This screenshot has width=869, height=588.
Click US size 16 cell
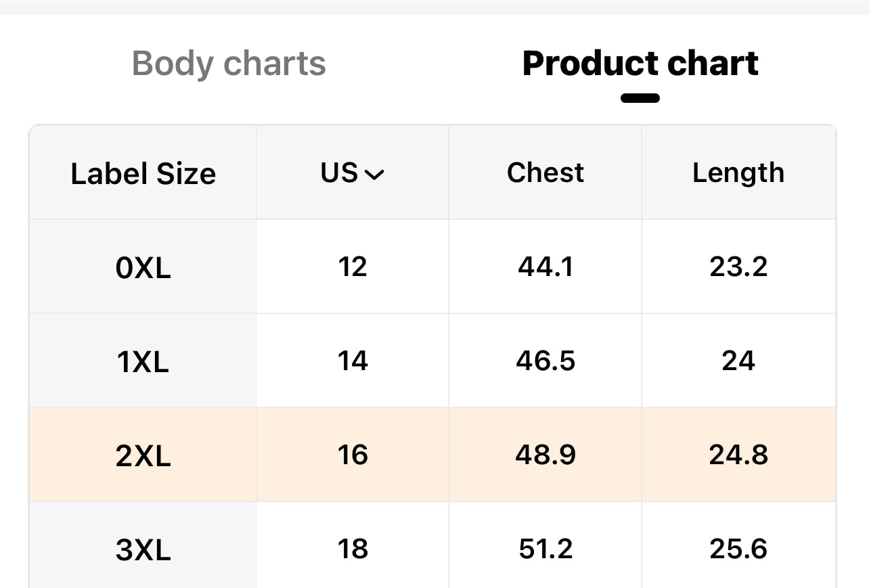(x=353, y=455)
